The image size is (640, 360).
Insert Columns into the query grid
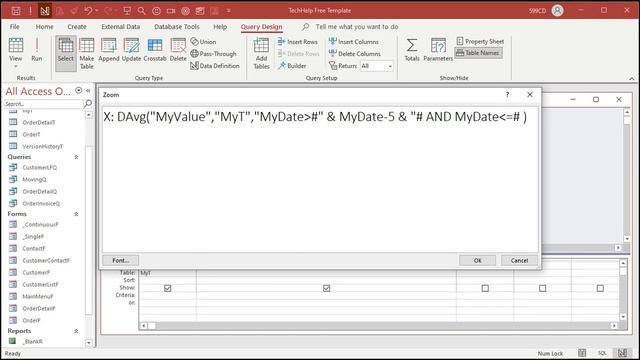pos(354,42)
